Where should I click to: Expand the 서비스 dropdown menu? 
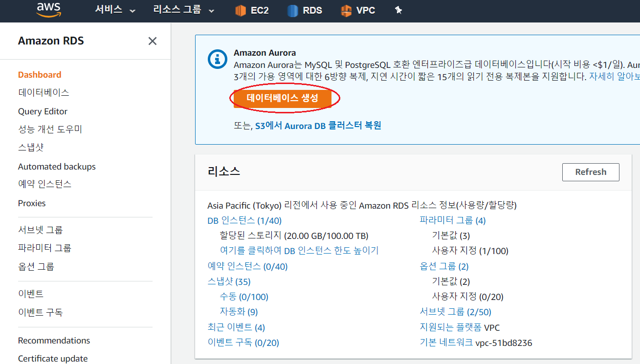tap(115, 10)
